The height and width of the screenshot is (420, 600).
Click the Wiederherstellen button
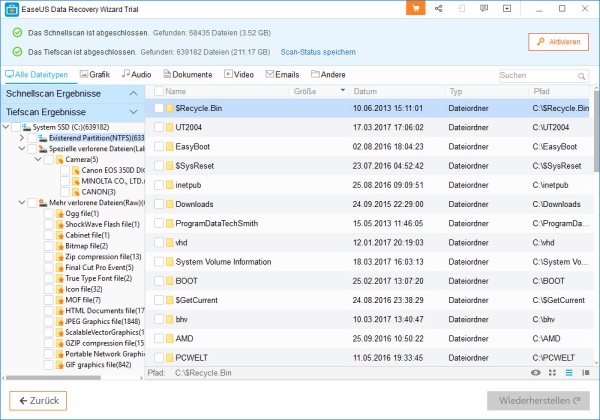(538, 400)
